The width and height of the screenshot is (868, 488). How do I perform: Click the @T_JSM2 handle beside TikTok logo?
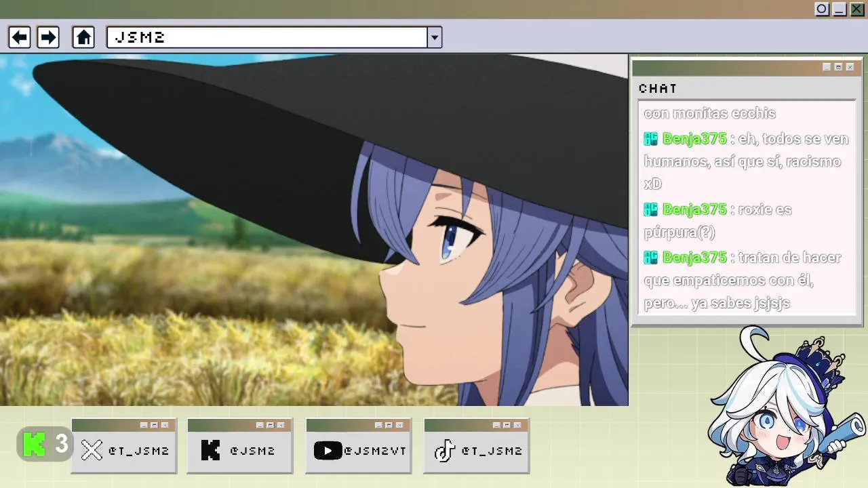click(x=492, y=451)
